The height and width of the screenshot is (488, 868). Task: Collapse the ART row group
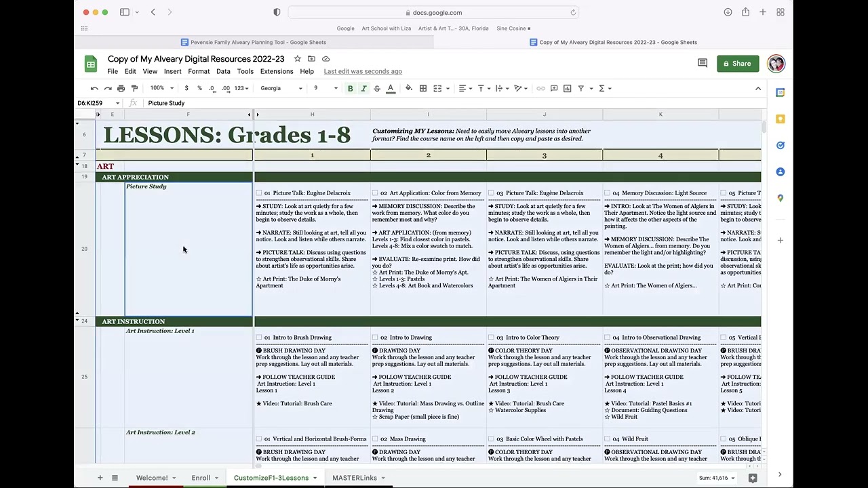(77, 165)
